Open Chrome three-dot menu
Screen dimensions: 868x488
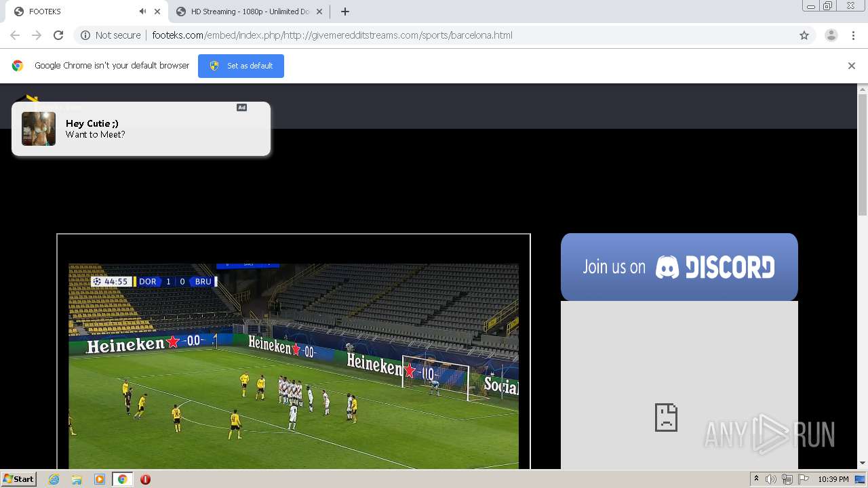(x=854, y=35)
